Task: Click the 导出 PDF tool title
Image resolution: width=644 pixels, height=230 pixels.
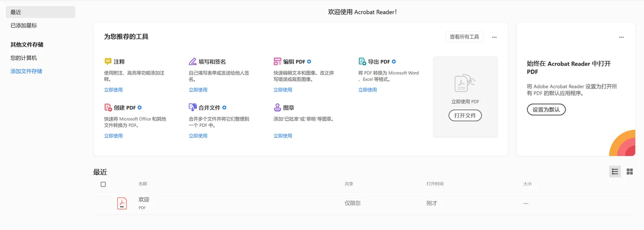Action: pyautogui.click(x=379, y=61)
